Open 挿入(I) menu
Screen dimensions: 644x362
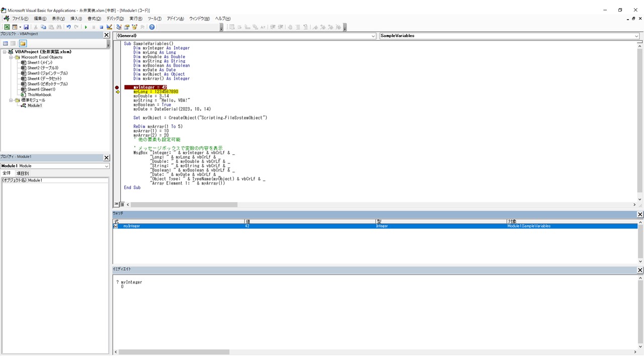[76, 19]
